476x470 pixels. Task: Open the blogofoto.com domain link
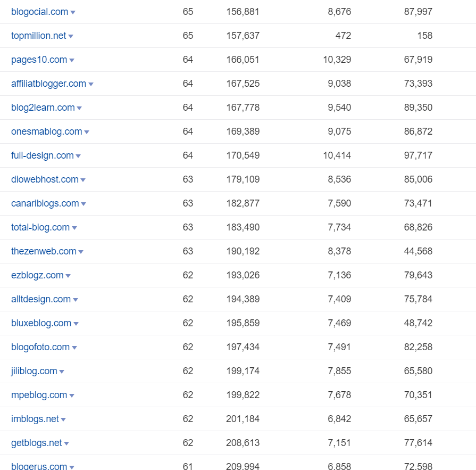(40, 347)
